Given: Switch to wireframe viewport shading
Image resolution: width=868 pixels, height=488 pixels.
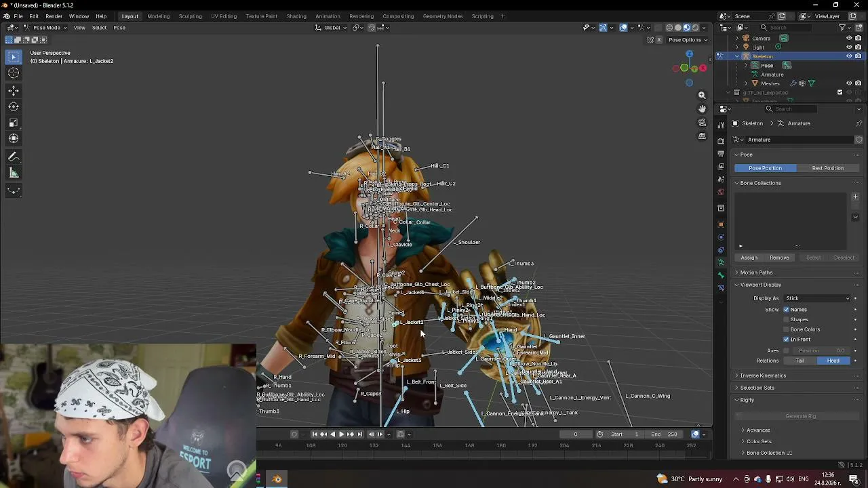Looking at the screenshot, I should click(x=669, y=28).
